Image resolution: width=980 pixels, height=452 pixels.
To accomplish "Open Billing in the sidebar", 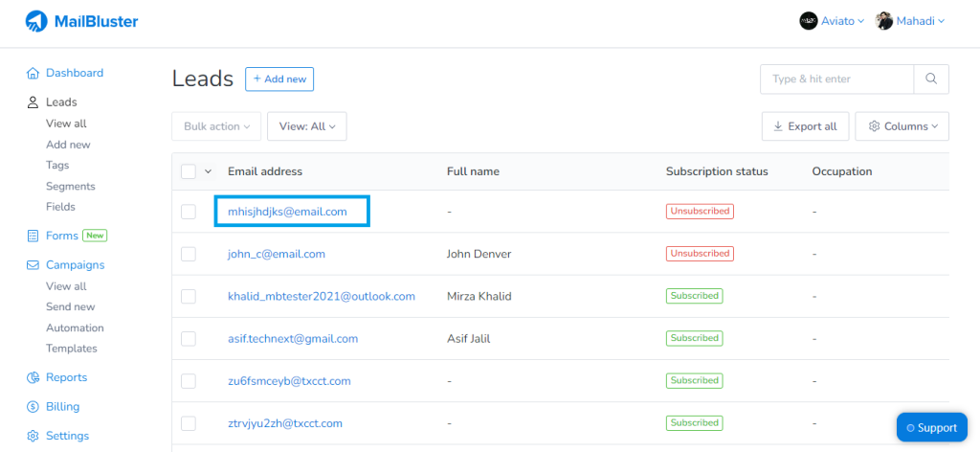I will pyautogui.click(x=62, y=407).
